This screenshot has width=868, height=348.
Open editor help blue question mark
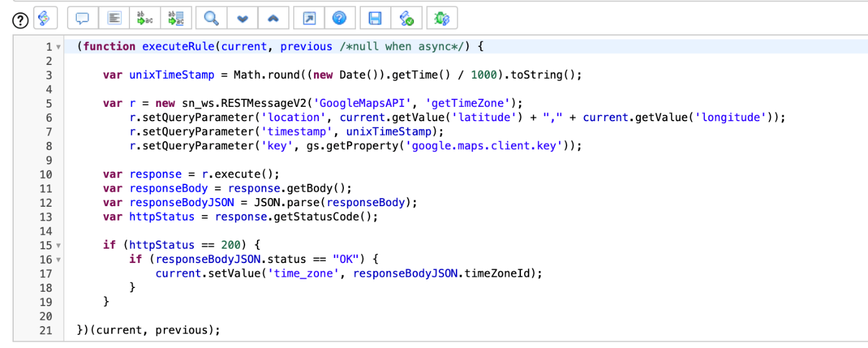coord(340,19)
